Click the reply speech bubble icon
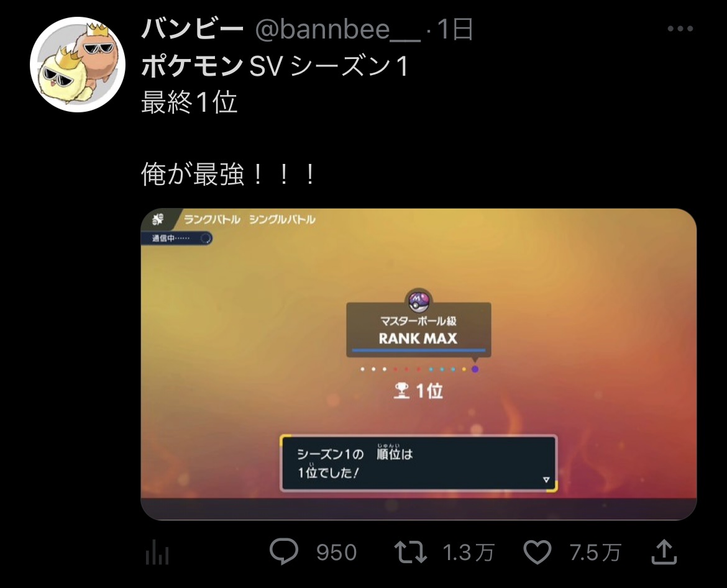Screen dimensions: 727x588 click(284, 551)
